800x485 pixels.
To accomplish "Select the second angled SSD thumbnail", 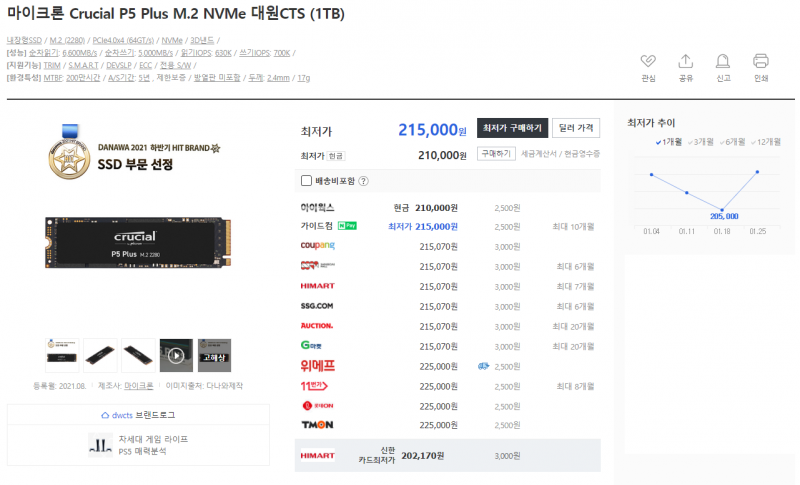I will click(100, 355).
